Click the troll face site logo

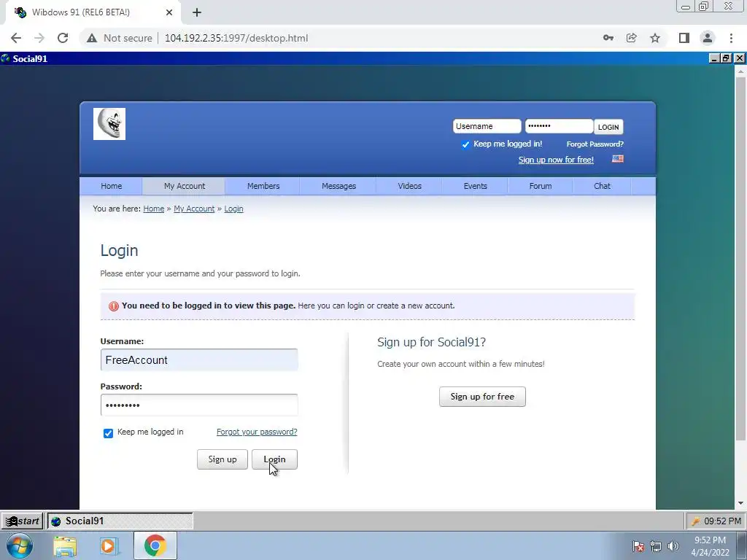tap(109, 124)
